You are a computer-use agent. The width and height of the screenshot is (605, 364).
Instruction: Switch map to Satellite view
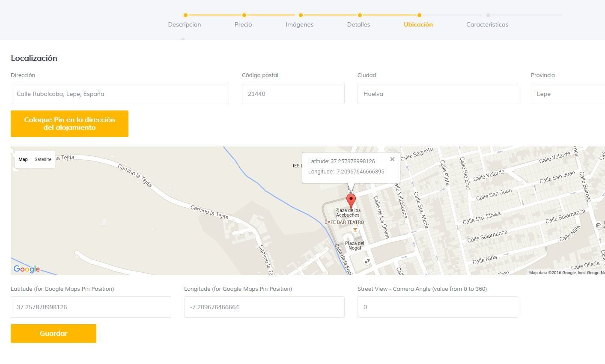tap(43, 159)
